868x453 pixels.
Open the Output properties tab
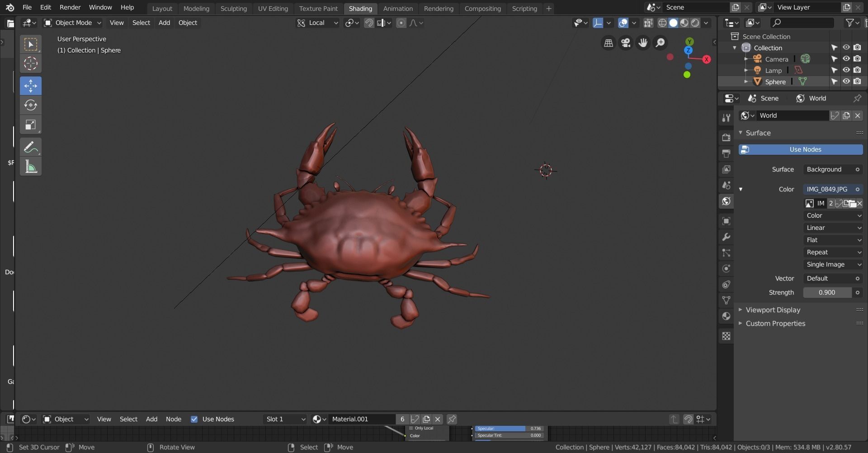(x=726, y=153)
